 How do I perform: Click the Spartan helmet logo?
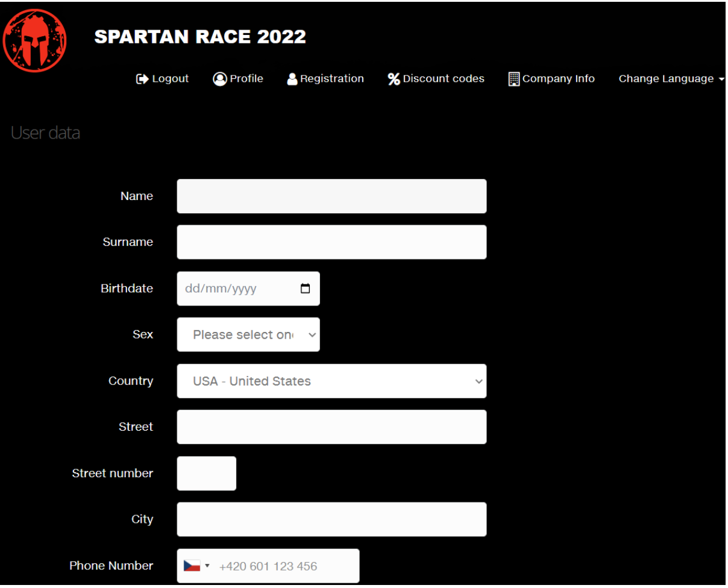pos(34,41)
